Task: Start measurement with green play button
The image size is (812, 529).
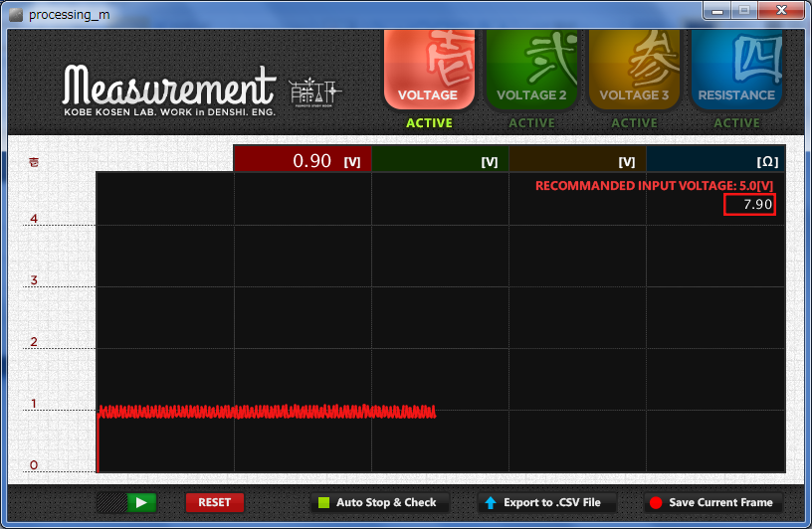Action: 141,502
